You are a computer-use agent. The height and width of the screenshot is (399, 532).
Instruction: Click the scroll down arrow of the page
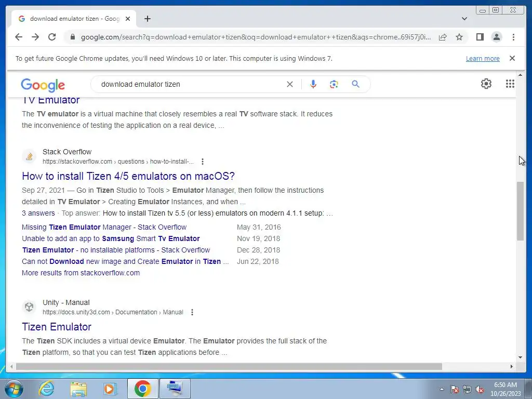click(x=521, y=357)
